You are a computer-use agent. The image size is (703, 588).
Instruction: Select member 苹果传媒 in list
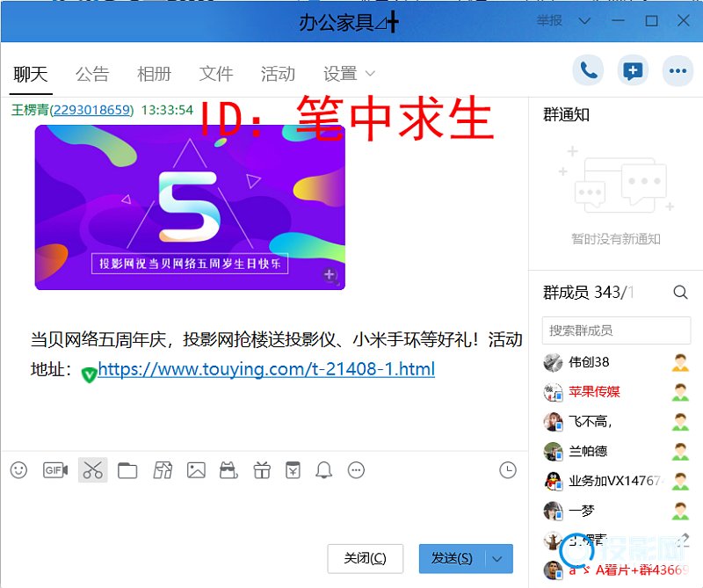click(616, 392)
